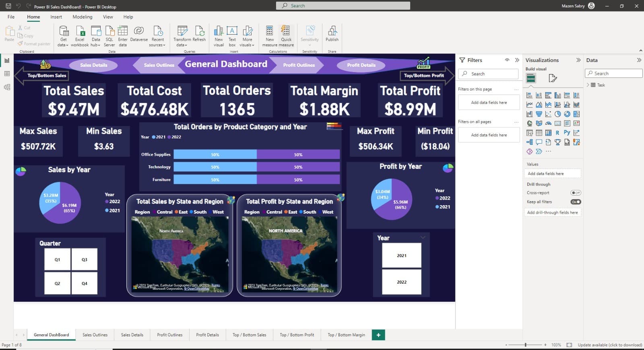644x350 pixels.
Task: Select Q1 in Quarter slicer
Action: 57,259
